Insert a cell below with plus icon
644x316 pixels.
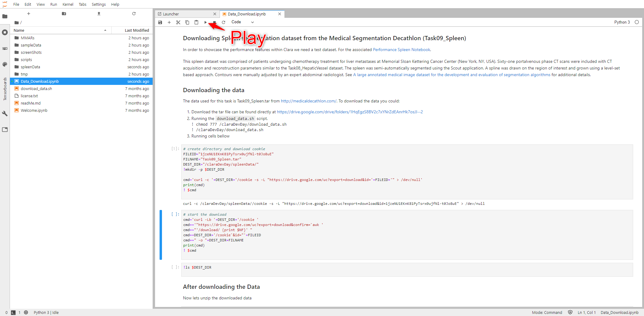(169, 22)
